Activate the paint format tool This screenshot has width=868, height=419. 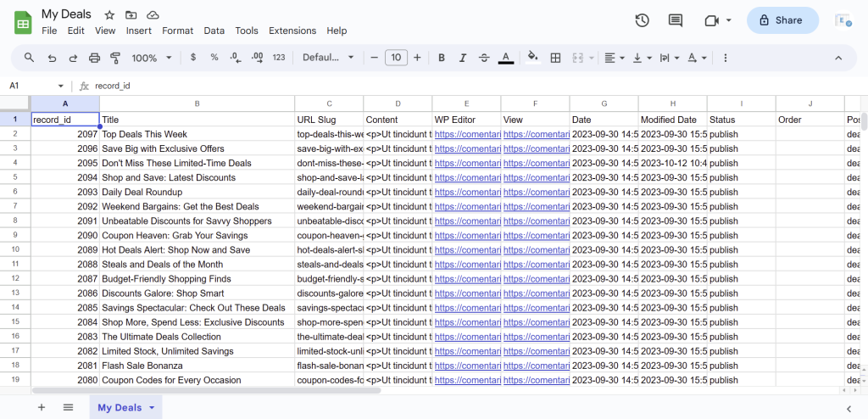point(115,58)
